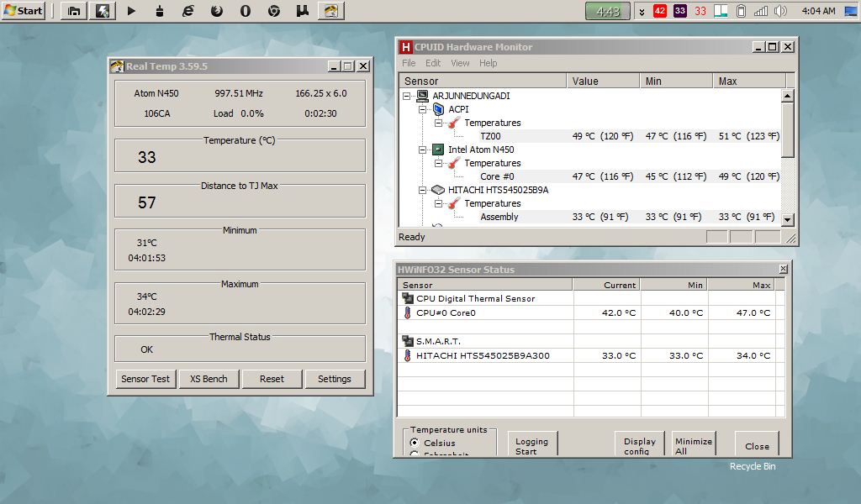
Task: Launch Internet Explorer from taskbar
Action: 188,11
